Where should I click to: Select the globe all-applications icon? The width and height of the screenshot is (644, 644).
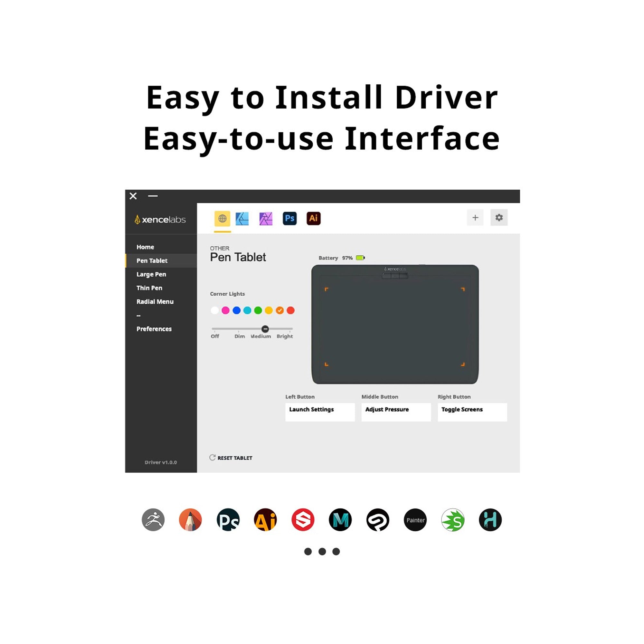click(222, 218)
